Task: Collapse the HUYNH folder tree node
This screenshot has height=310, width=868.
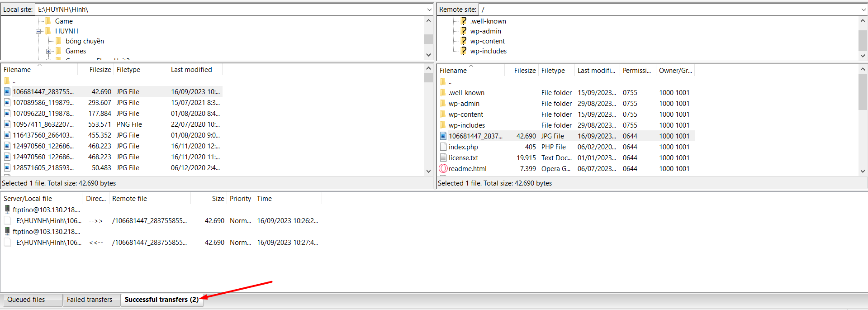Action: click(38, 31)
